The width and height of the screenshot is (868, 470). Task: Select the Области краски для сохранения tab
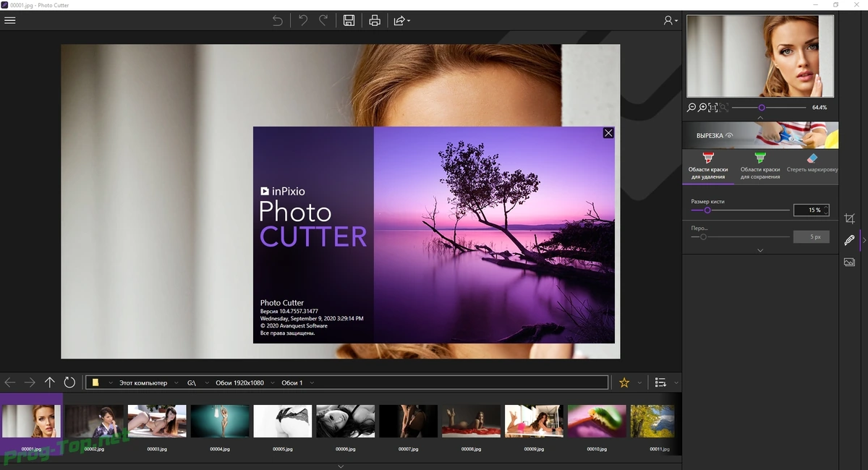tap(760, 166)
